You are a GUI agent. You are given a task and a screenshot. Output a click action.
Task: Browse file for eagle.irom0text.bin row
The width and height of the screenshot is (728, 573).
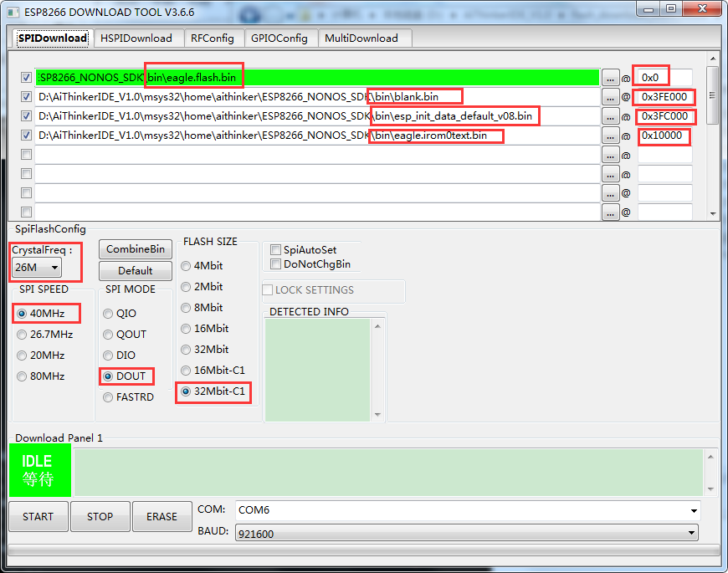point(610,136)
